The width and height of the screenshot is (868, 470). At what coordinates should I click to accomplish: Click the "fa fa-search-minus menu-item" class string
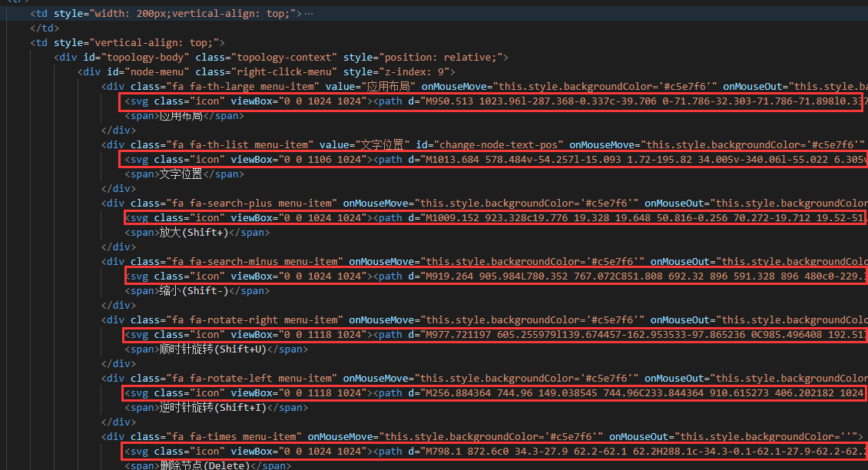254,262
